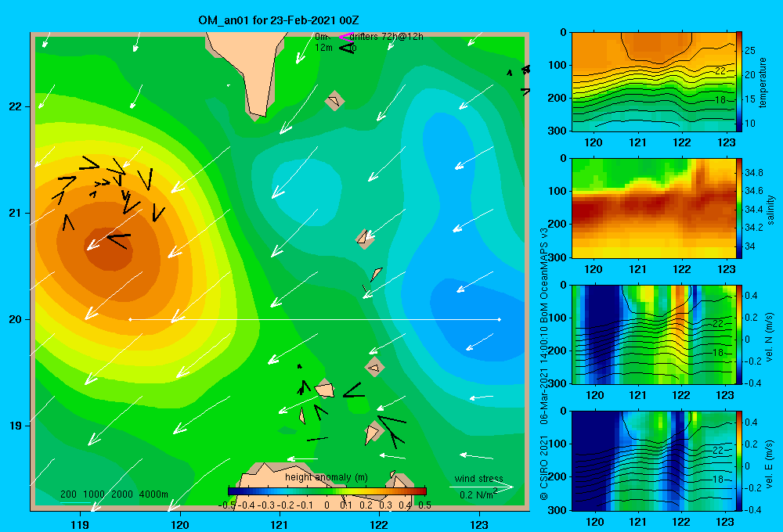Click the '-0.5' tick on height anomaly bar
Image resolution: width=783 pixels, height=532 pixels.
(227, 505)
